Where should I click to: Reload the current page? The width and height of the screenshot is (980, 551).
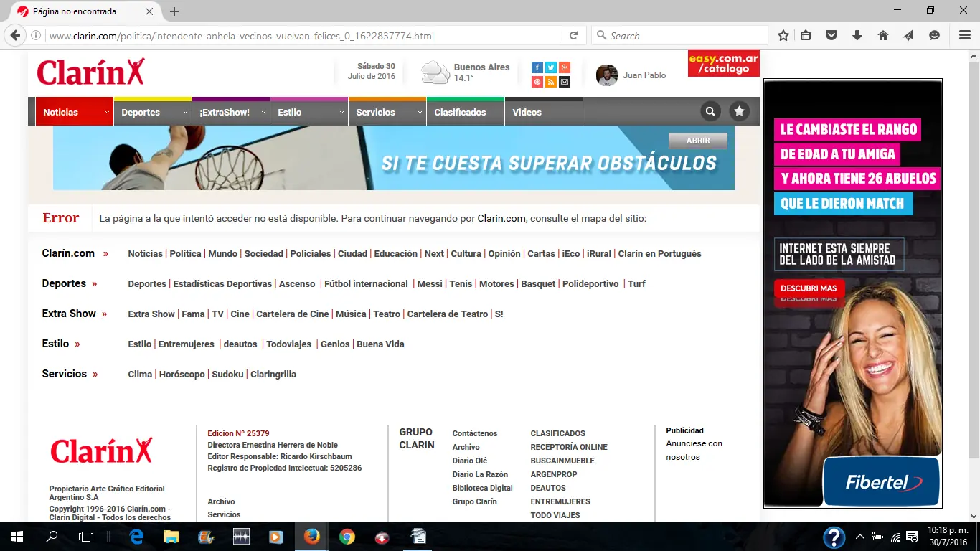pyautogui.click(x=573, y=36)
